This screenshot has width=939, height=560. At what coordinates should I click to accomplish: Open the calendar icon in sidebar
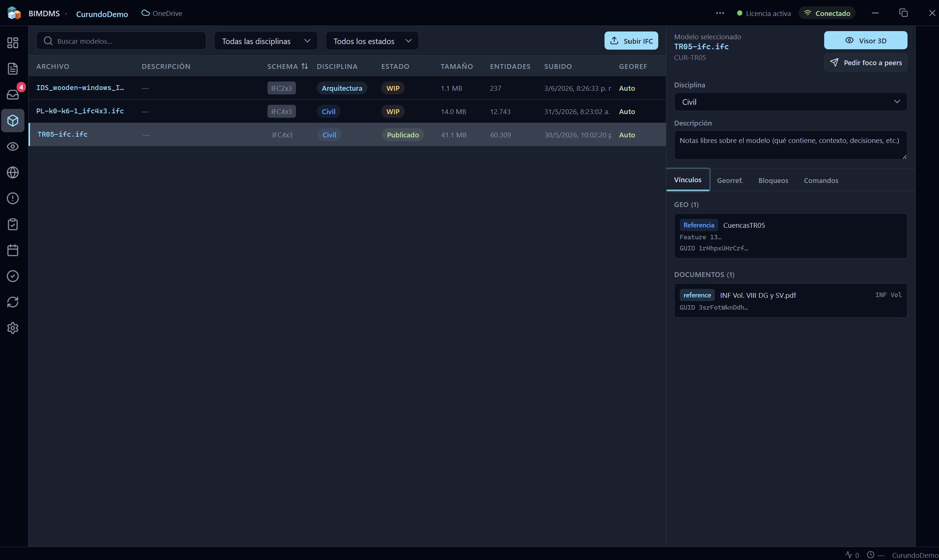pos(13,250)
